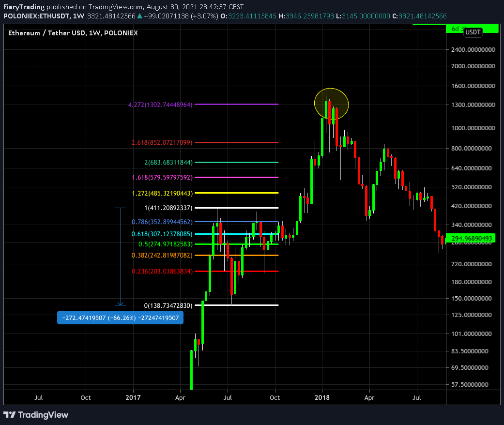504x425 pixels.
Task: Click the Ethereum / Tether USD, 1W, POLONIEX title
Action: [x=73, y=33]
